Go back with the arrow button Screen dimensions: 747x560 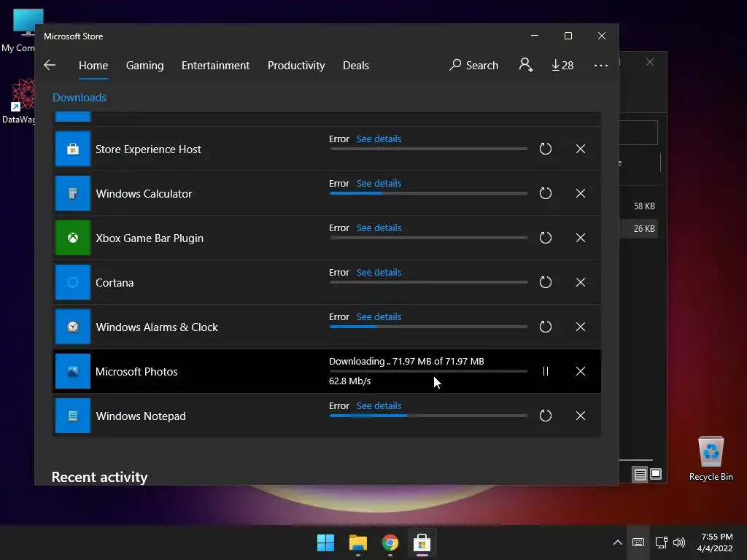tap(50, 65)
